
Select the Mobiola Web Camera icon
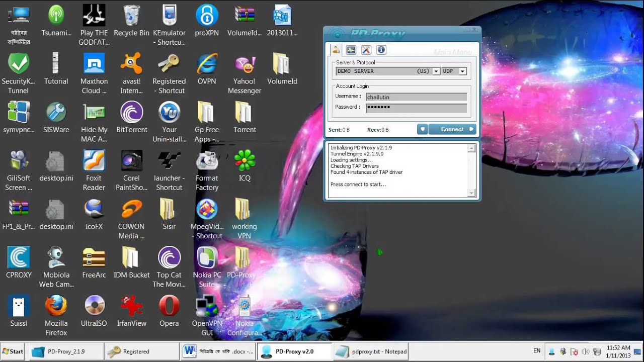(56, 266)
